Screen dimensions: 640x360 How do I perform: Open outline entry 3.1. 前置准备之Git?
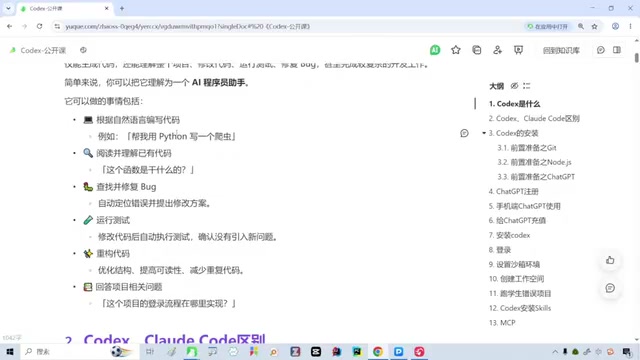click(527, 148)
